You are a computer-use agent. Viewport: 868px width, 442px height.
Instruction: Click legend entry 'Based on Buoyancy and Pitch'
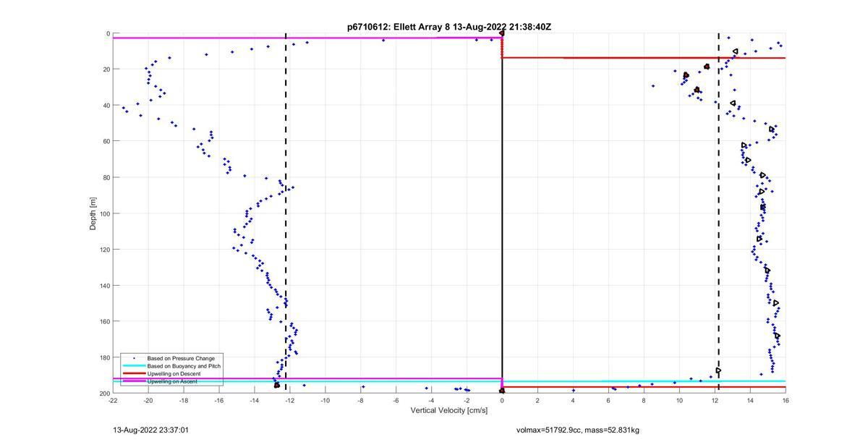coord(184,366)
